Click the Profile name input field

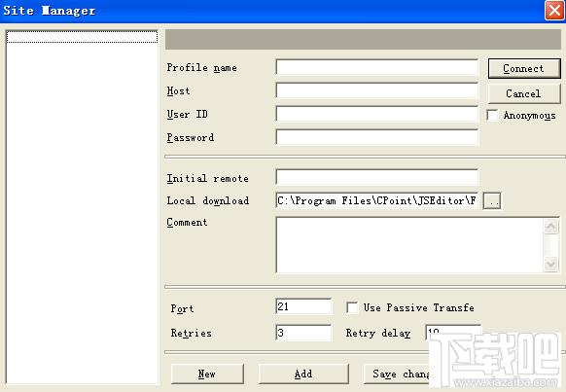377,67
